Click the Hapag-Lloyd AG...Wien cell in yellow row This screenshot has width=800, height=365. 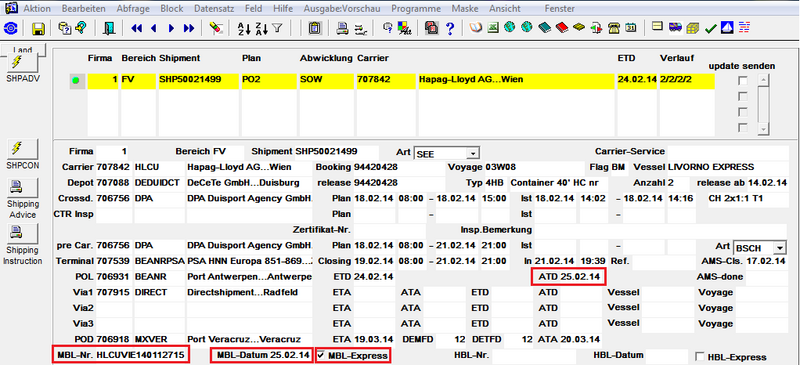(x=516, y=81)
